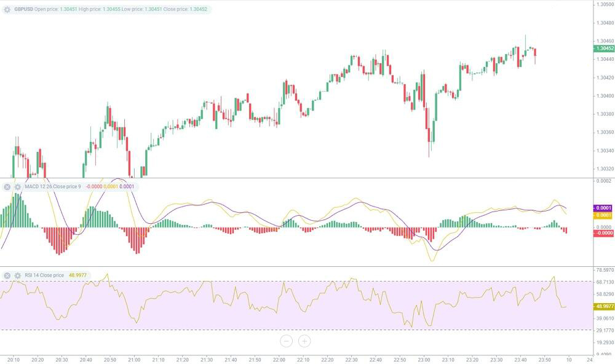Click the yellow RSI value tag 48.9977
Screen dimensions: 615x364
(603, 306)
